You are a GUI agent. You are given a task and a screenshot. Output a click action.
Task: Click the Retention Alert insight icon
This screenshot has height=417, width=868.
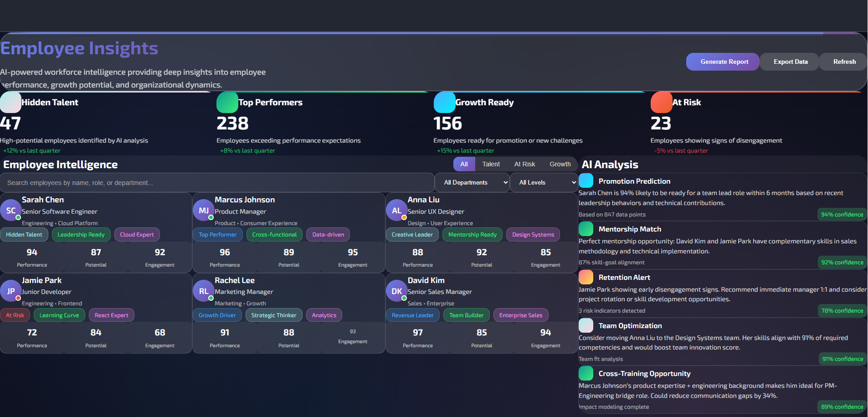pos(586,277)
